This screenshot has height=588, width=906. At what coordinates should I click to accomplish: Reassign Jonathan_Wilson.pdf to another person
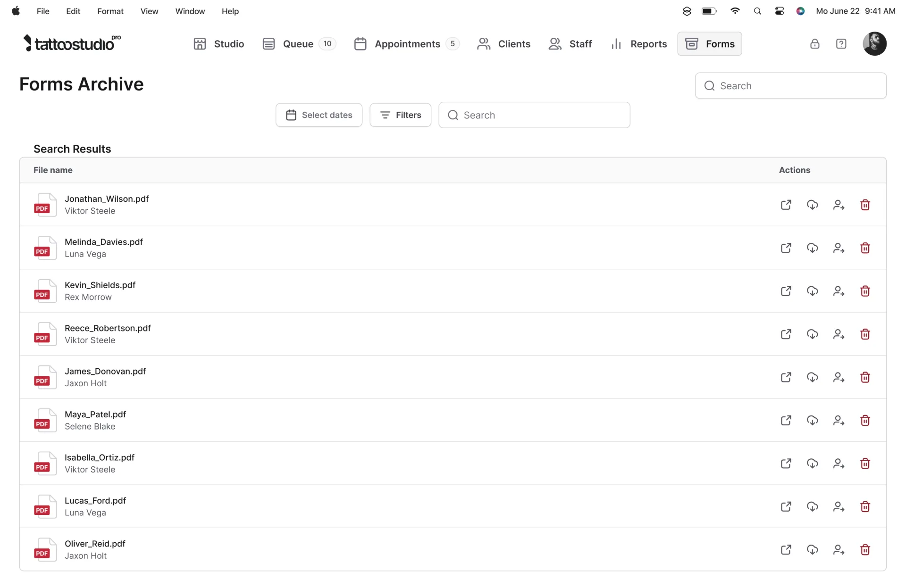[839, 205]
